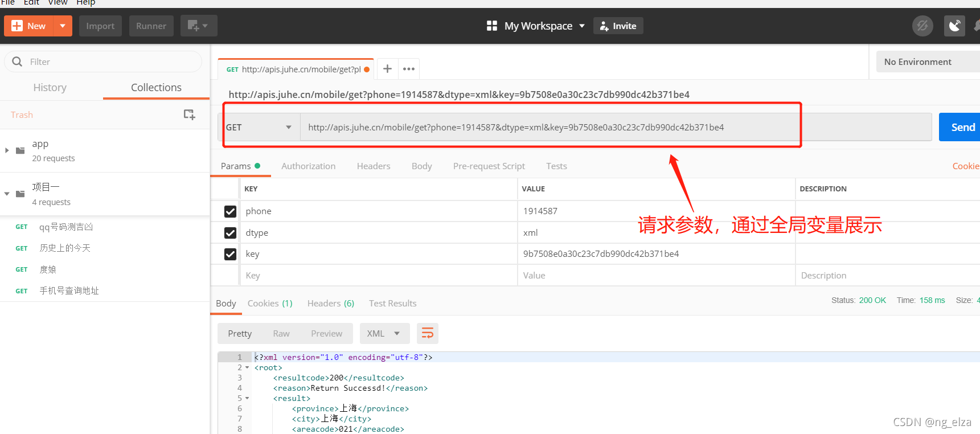Open the 手机号查询地址 request

pyautogui.click(x=69, y=291)
